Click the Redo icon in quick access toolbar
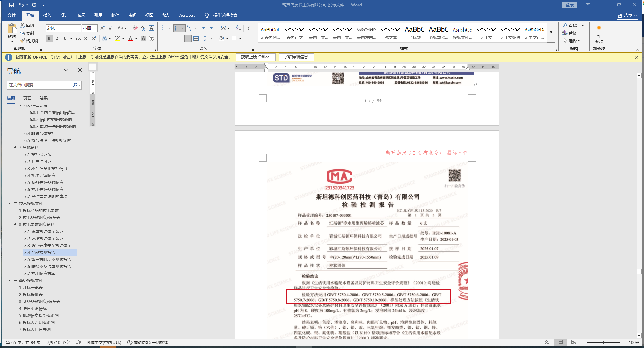 point(34,5)
